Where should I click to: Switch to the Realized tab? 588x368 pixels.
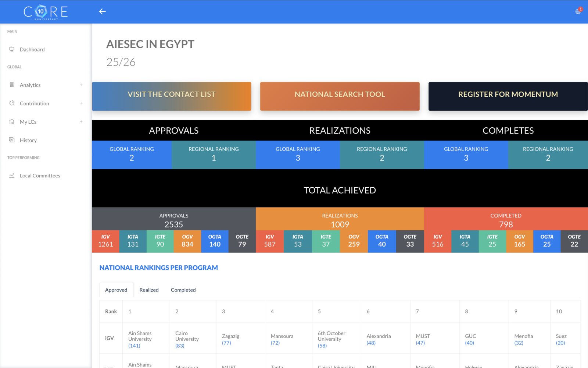(149, 290)
